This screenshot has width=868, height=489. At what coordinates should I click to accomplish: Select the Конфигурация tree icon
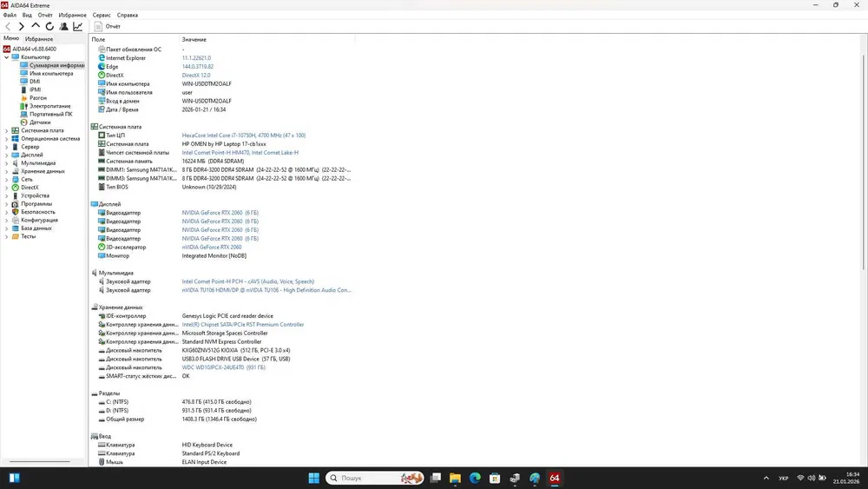tap(16, 220)
